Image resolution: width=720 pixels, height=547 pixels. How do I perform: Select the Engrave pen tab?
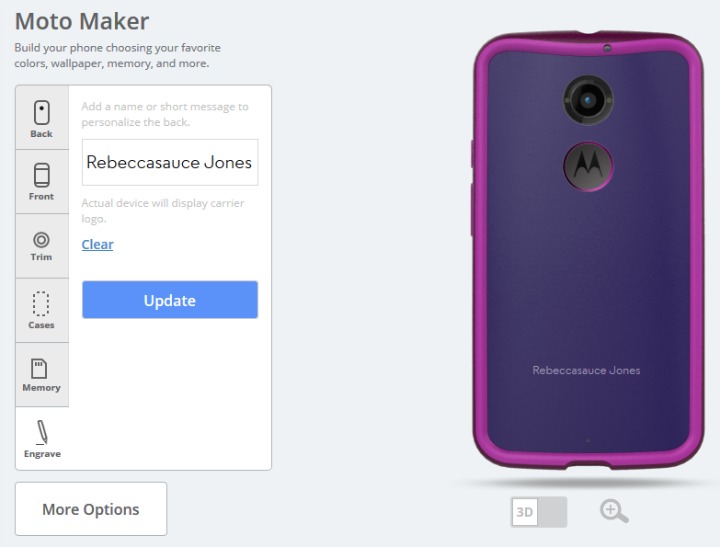(x=42, y=439)
